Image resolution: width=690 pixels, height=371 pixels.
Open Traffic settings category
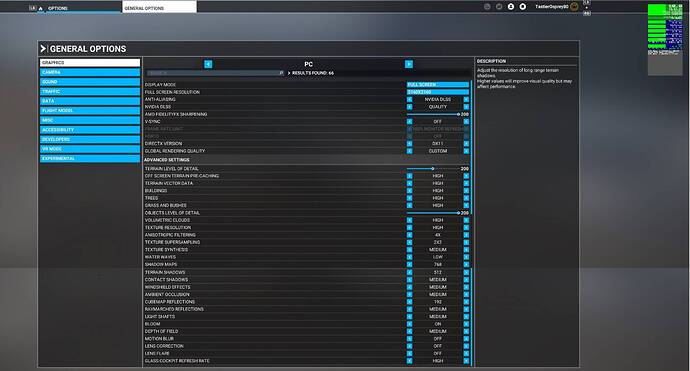coord(90,92)
